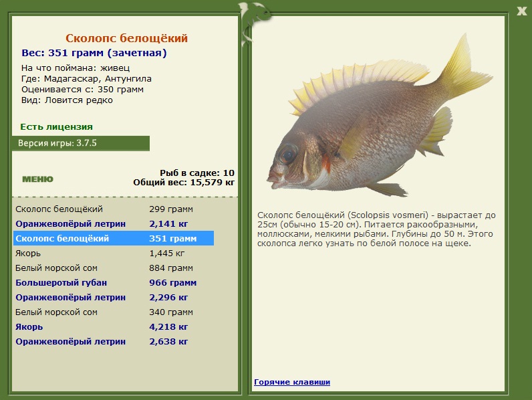Open the МЕНЮ menu
Screen dimensions: 532x400
point(37,179)
